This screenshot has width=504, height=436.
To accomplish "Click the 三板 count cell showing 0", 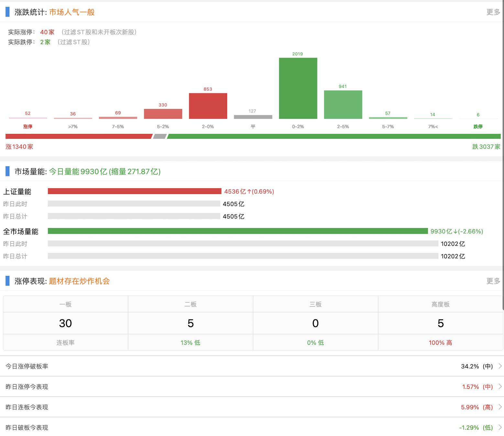I will (315, 323).
